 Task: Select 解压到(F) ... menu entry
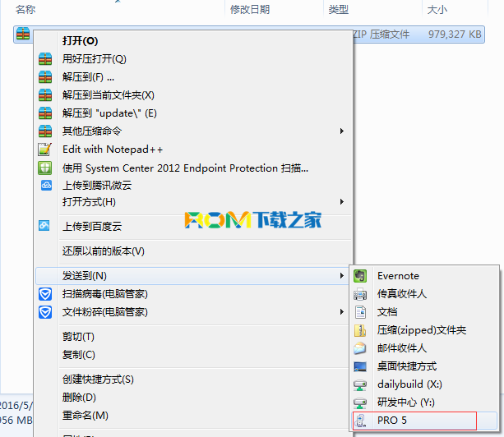point(89,77)
